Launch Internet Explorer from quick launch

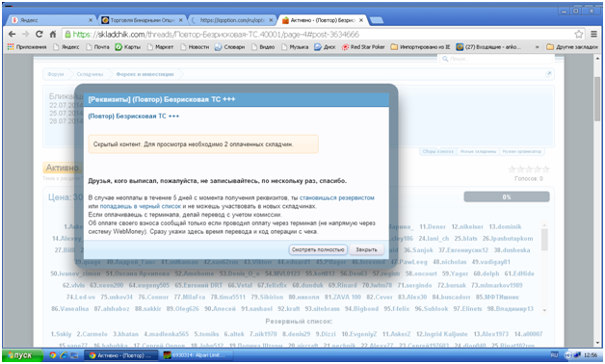64,355
